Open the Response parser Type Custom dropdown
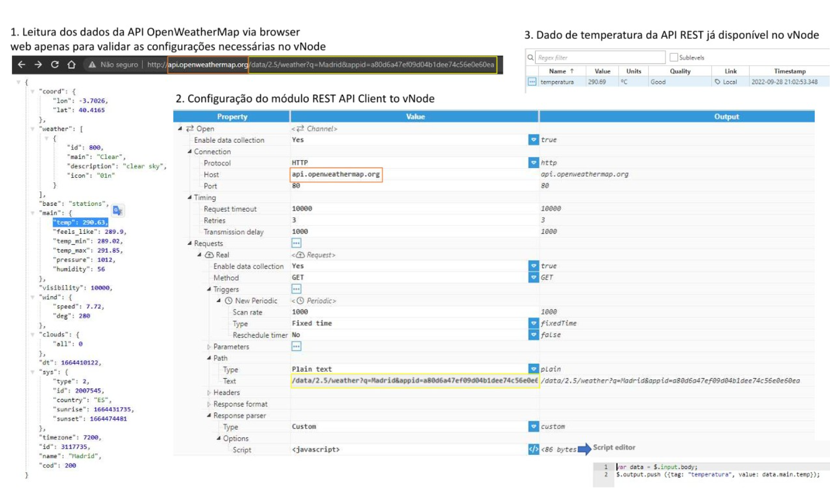830x504 pixels. 533,427
